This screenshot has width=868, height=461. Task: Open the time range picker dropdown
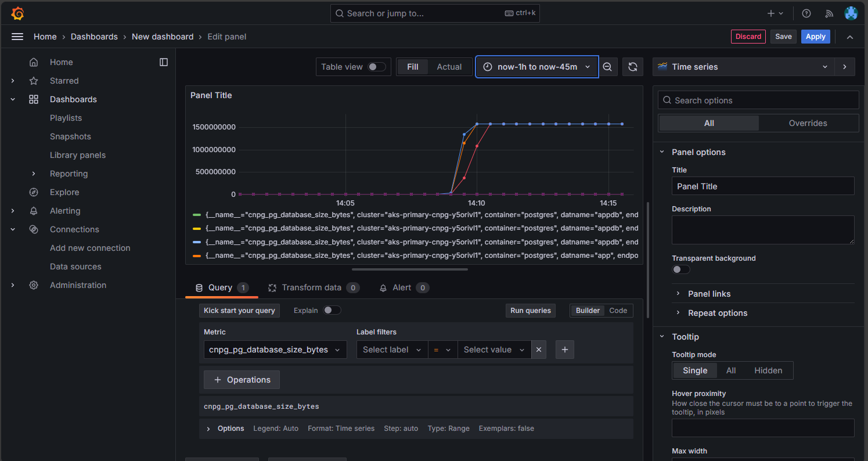point(537,67)
